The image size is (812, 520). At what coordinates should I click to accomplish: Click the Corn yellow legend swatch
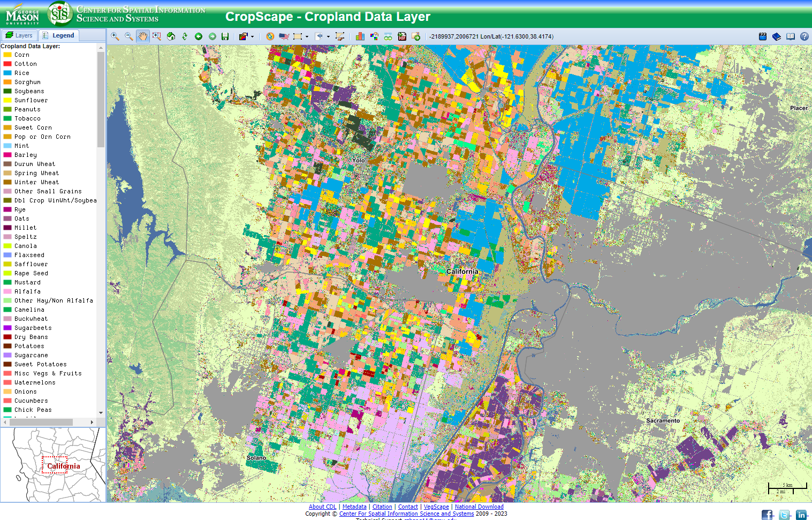[x=7, y=55]
